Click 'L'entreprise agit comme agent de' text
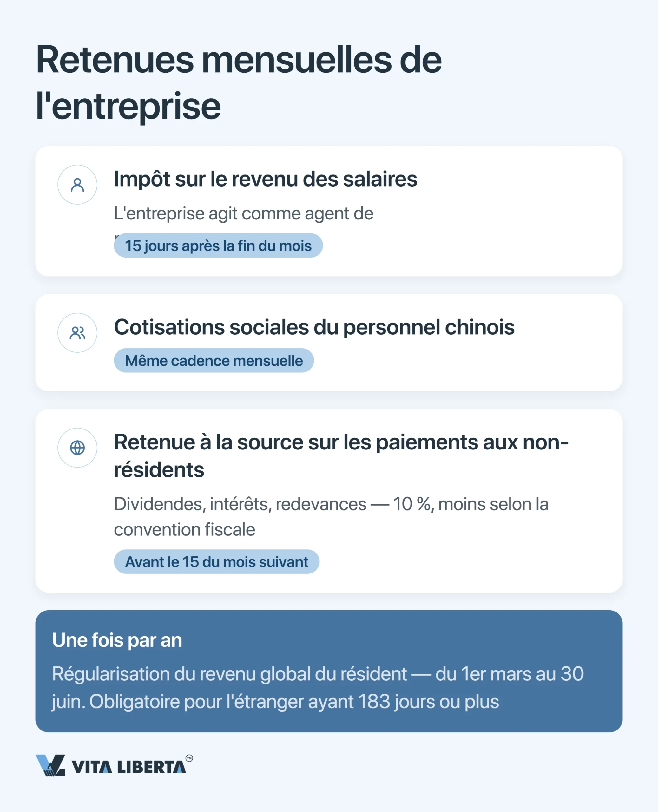The image size is (658, 812). pyautogui.click(x=244, y=213)
